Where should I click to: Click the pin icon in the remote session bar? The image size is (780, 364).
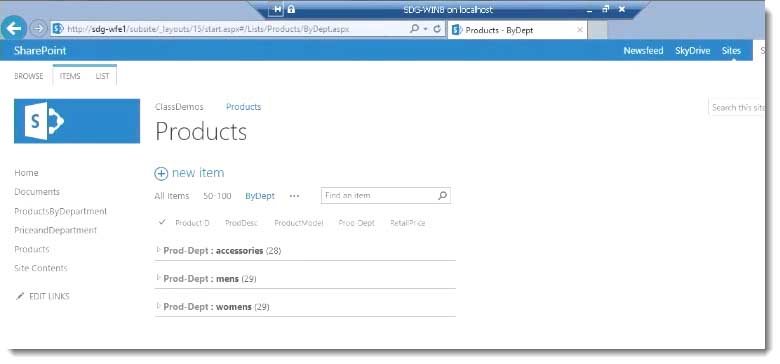pyautogui.click(x=277, y=9)
